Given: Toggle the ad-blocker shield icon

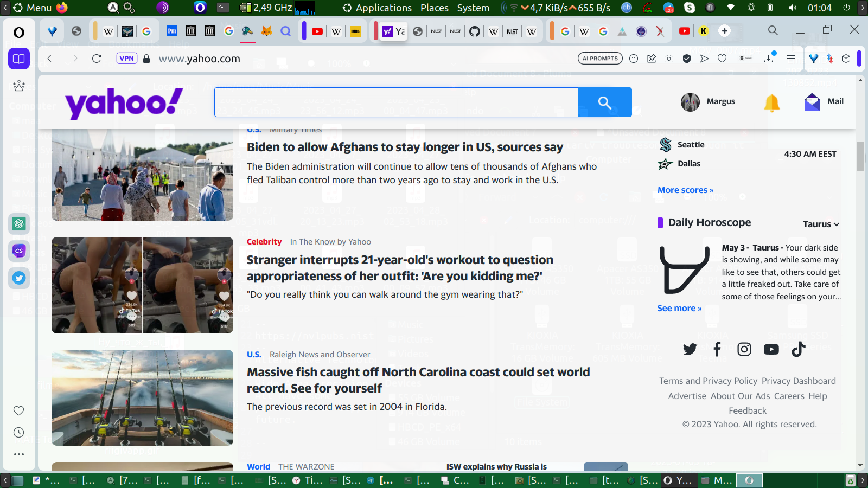Looking at the screenshot, I should pyautogui.click(x=687, y=59).
